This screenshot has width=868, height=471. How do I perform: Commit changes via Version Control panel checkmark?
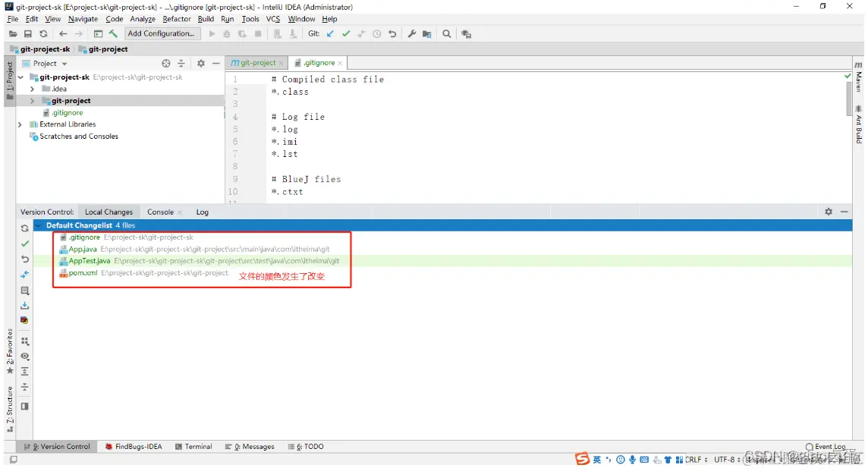25,243
